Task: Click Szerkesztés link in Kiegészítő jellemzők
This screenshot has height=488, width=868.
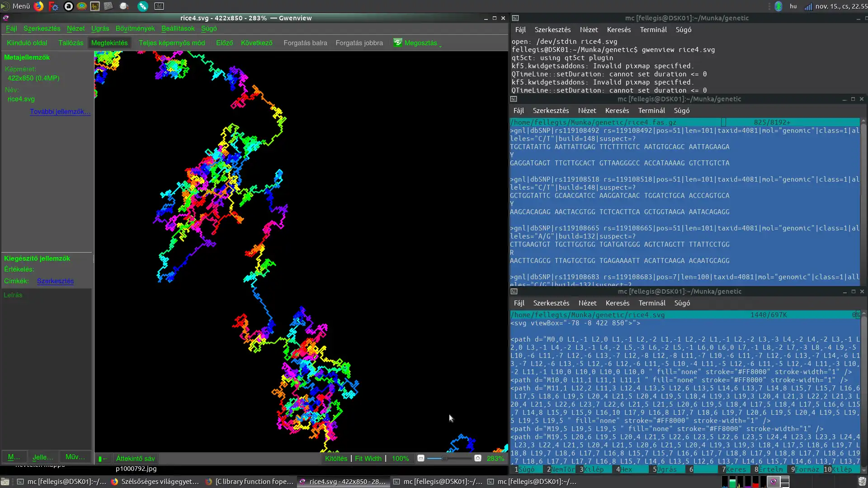Action: [55, 281]
